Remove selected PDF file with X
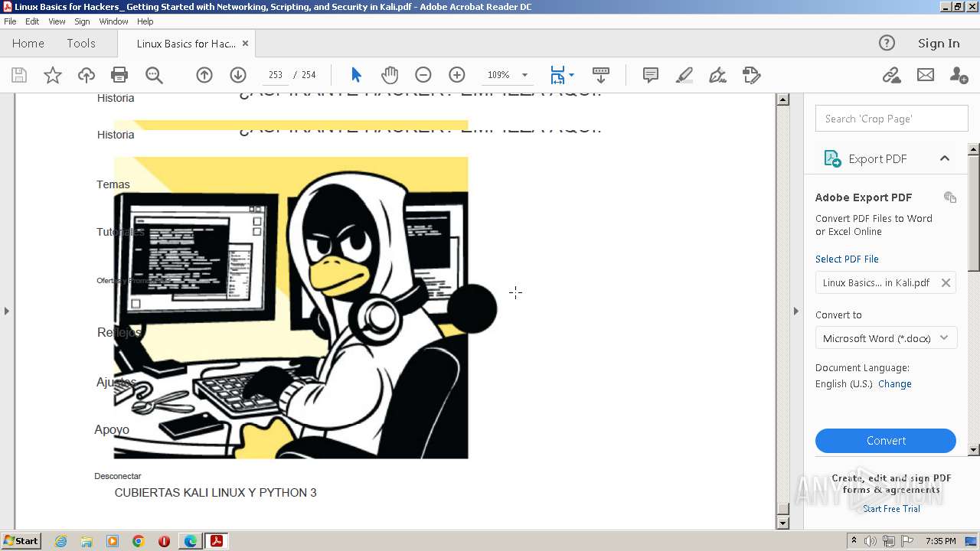 pyautogui.click(x=946, y=282)
